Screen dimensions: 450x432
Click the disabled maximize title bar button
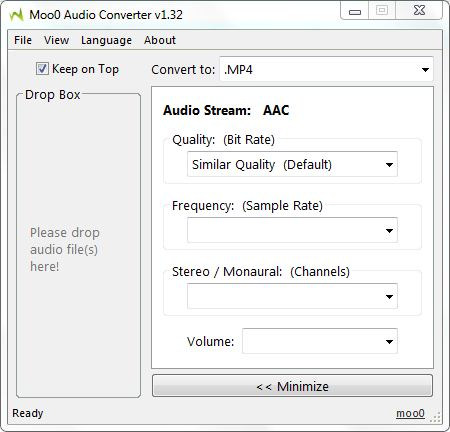point(382,11)
